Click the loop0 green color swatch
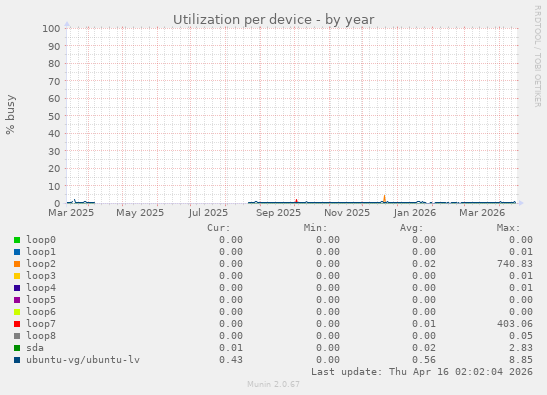 (17, 240)
